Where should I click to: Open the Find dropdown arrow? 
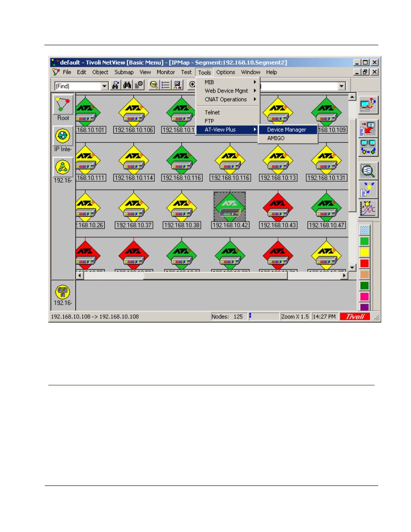(x=104, y=86)
